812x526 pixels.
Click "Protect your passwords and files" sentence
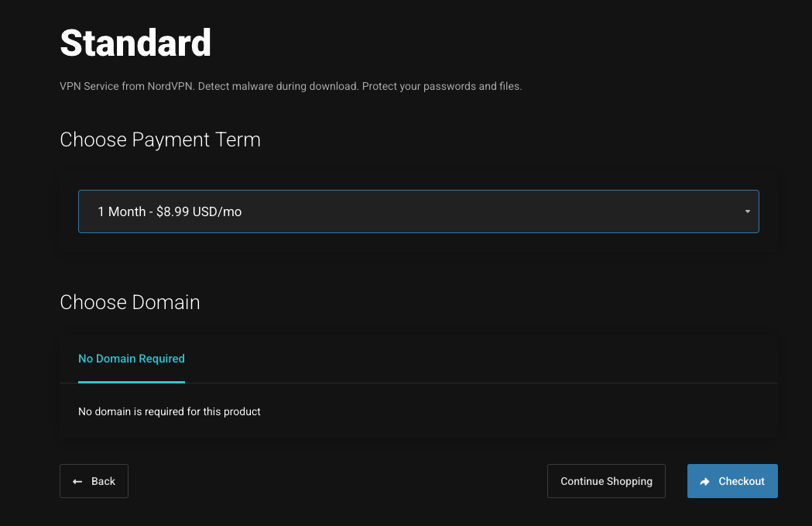coord(442,86)
